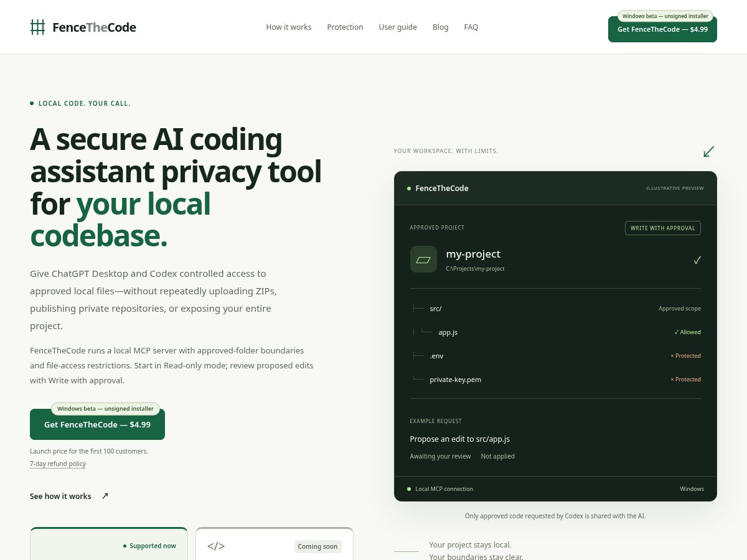Open the How it works nav item
Screen dimensions: 747x560
pyautogui.click(x=289, y=27)
